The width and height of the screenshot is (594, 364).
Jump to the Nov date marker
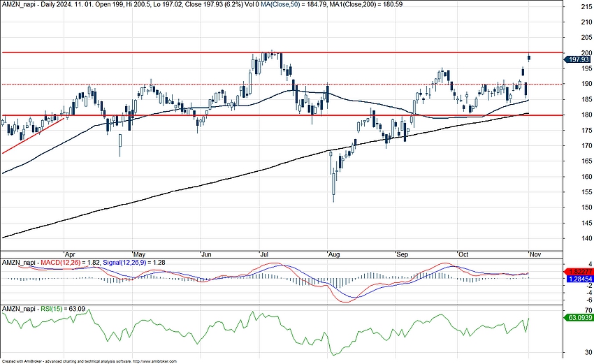coord(535,254)
